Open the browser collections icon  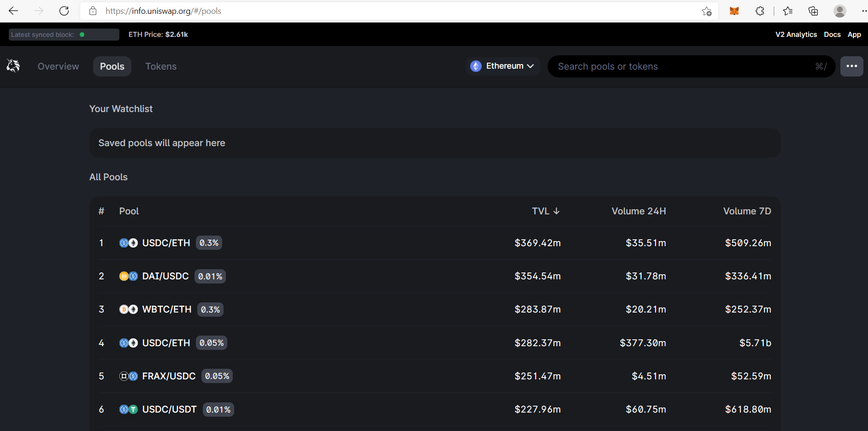click(x=813, y=11)
